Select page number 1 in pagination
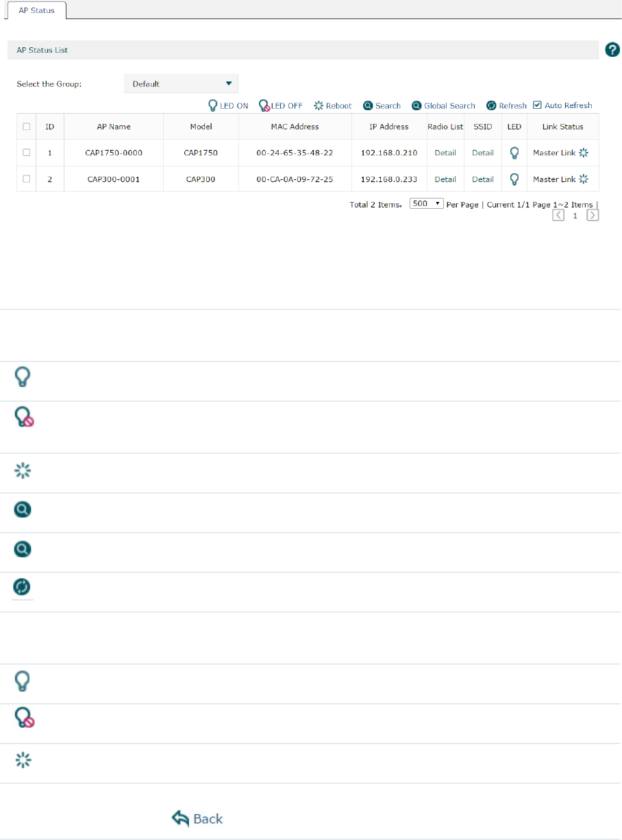The width and height of the screenshot is (622, 840). (575, 215)
